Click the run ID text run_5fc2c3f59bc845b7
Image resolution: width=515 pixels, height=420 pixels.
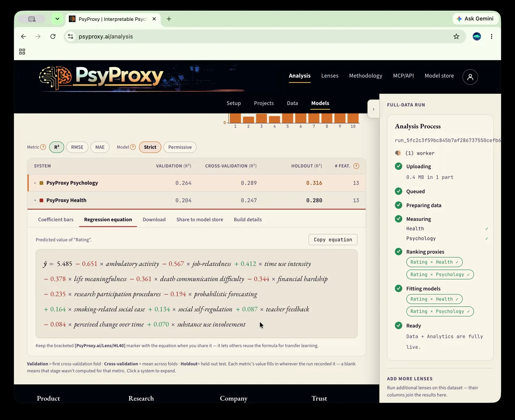click(x=448, y=140)
